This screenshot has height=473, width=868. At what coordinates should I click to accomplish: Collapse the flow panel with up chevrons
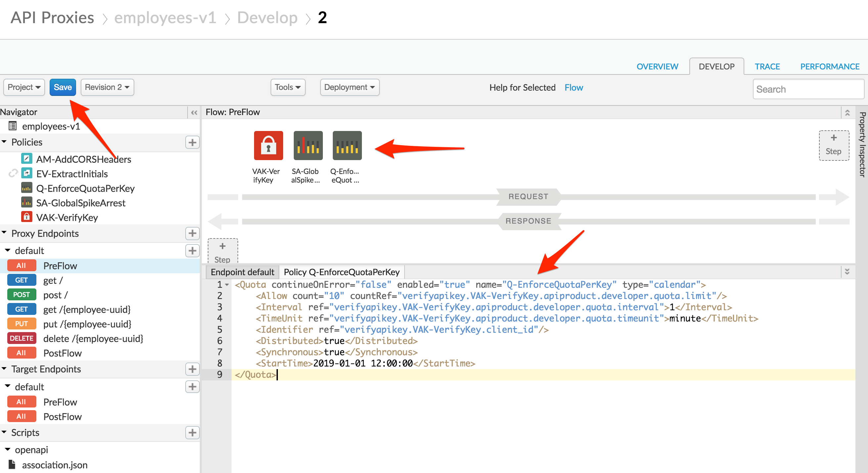[x=847, y=112]
